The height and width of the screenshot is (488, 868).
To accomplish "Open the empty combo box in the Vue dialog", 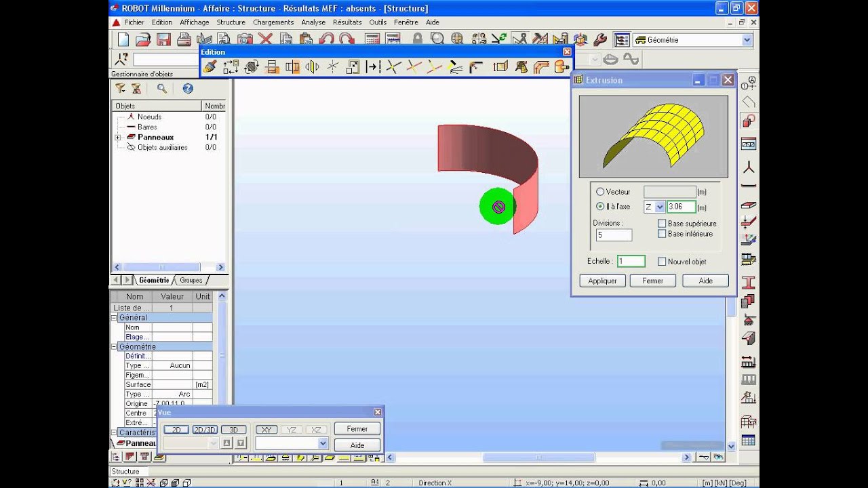I will (x=323, y=443).
